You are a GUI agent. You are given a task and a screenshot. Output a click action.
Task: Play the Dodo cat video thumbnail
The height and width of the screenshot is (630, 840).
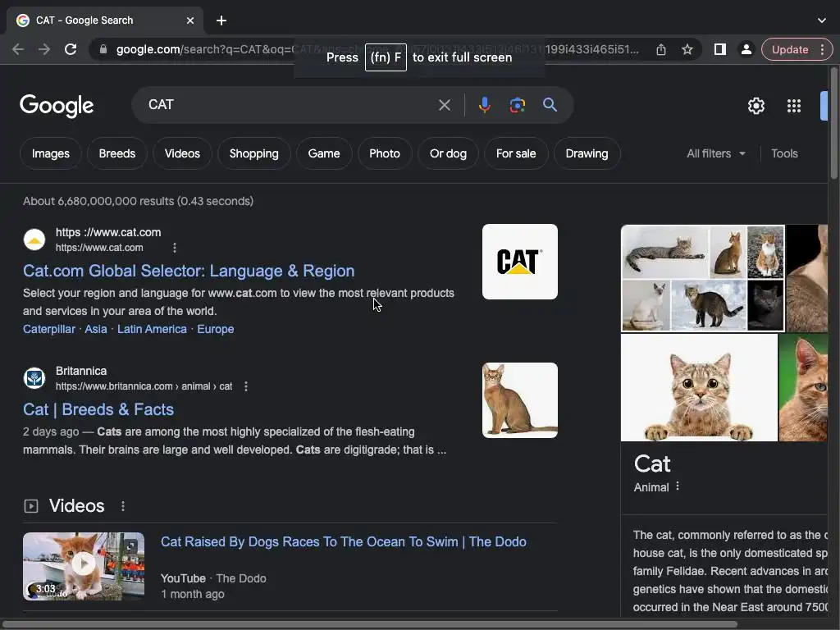point(84,566)
